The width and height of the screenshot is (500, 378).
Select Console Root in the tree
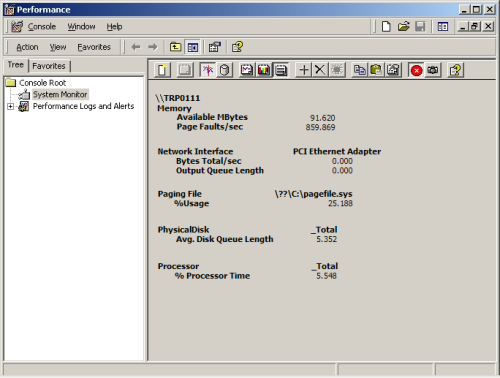click(x=42, y=83)
